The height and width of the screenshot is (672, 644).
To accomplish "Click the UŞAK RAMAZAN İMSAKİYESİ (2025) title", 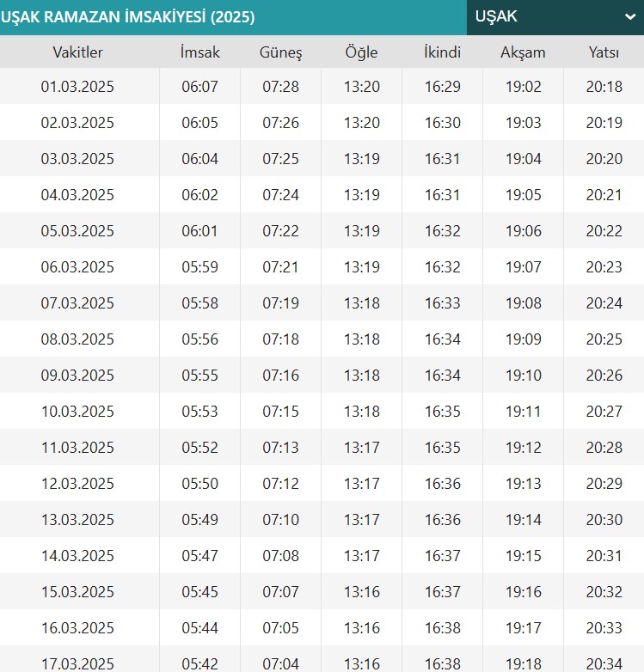I will (128, 17).
